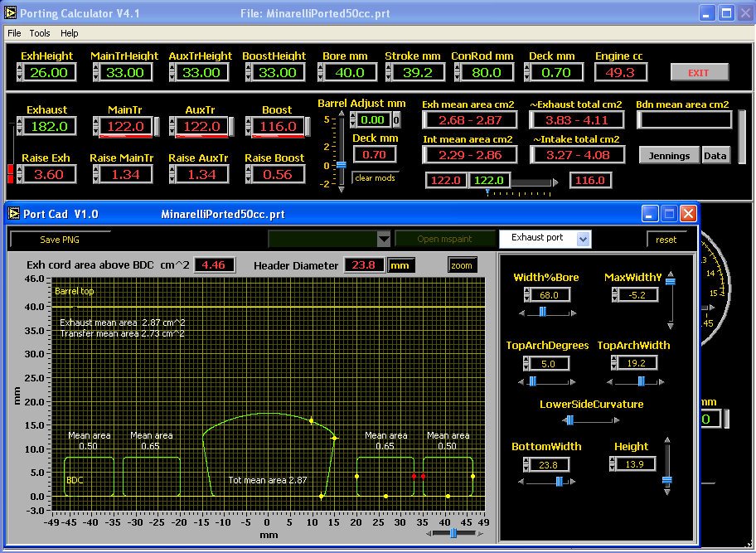Screen dimensions: 756x553
Task: Click the Barrel Adjust slider down arrow
Action: coord(342,190)
